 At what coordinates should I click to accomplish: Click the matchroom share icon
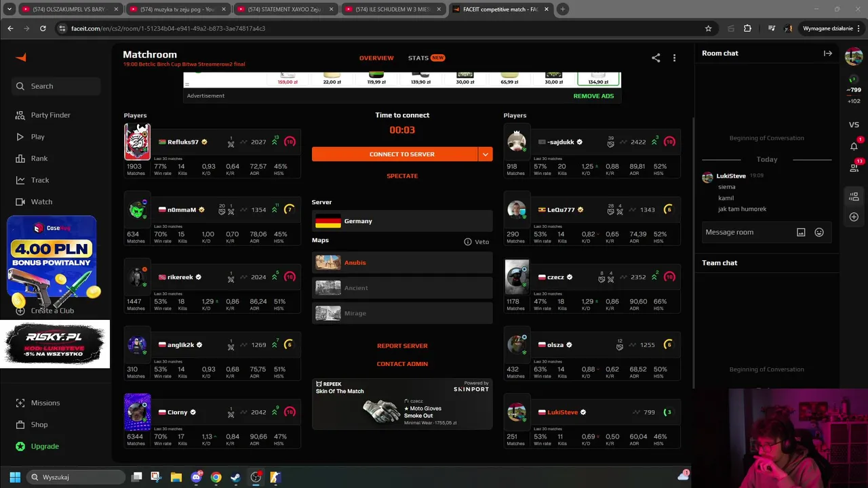[656, 58]
